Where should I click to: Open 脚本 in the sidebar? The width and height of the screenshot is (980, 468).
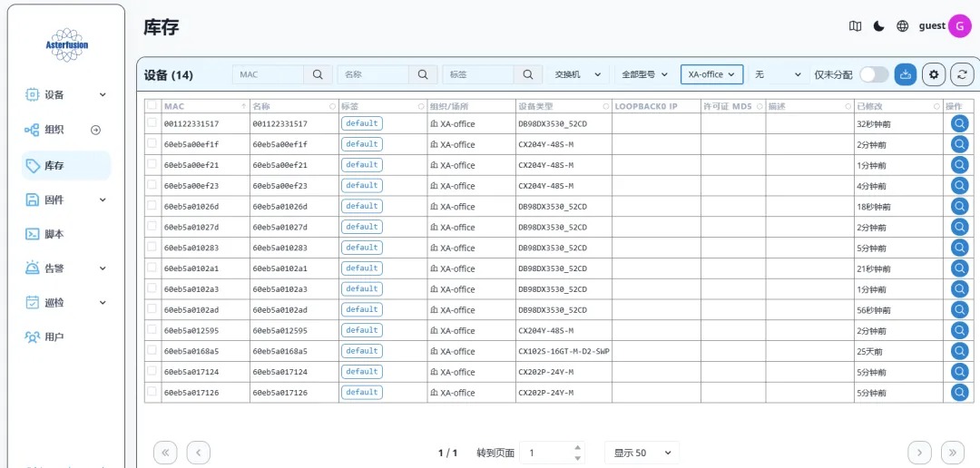[x=67, y=234]
